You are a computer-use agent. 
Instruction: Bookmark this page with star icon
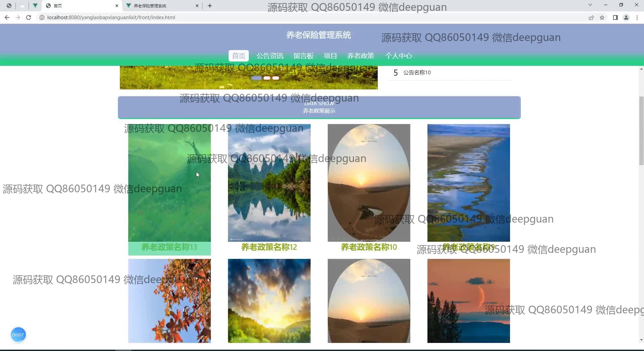click(602, 17)
